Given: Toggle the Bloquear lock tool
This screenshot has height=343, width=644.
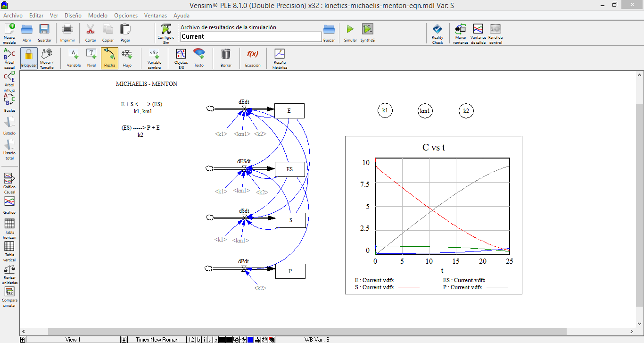Looking at the screenshot, I should [29, 58].
